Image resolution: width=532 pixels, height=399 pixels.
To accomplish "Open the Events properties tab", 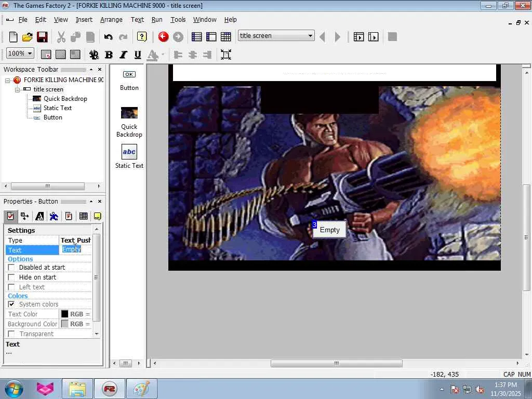I will [x=83, y=216].
